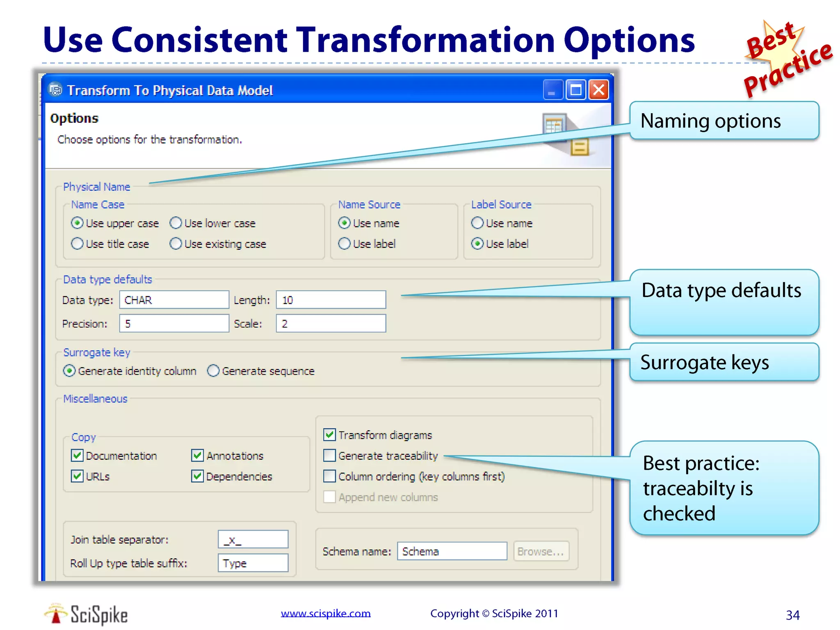The image size is (840, 630).
Task: Close the transform dialog with X
Action: pos(599,90)
